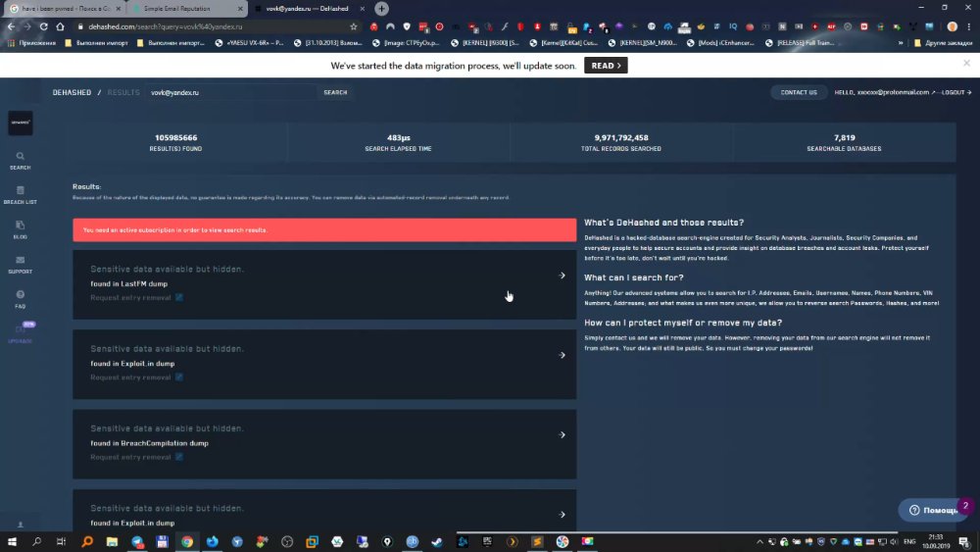Open the FAQ sidebar icon
The image size is (980, 552).
(20, 299)
